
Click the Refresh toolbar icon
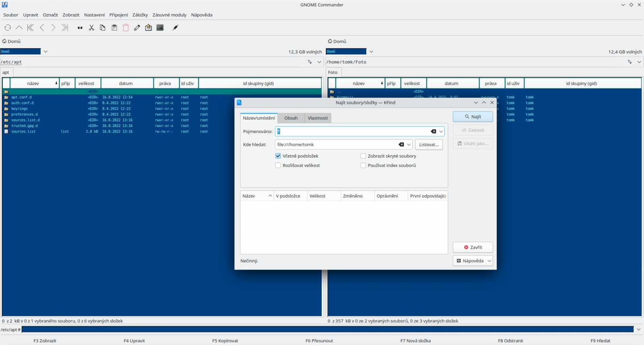coord(8,28)
